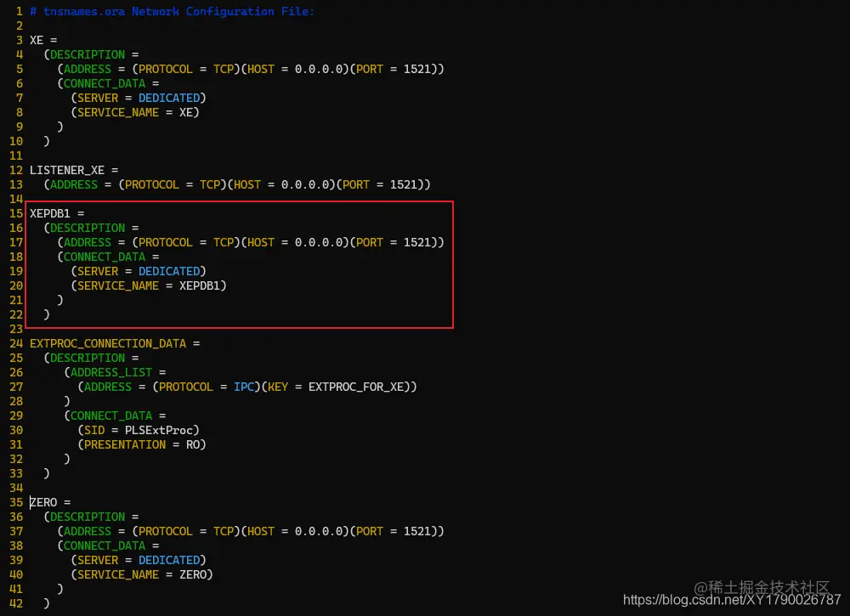
Task: Click "HOST" keyword on line 37
Action: click(261, 532)
